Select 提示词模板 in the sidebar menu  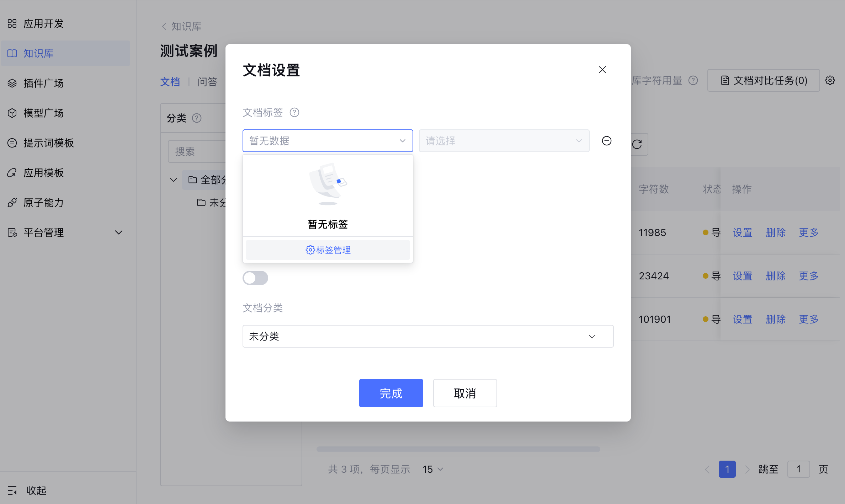tap(48, 143)
